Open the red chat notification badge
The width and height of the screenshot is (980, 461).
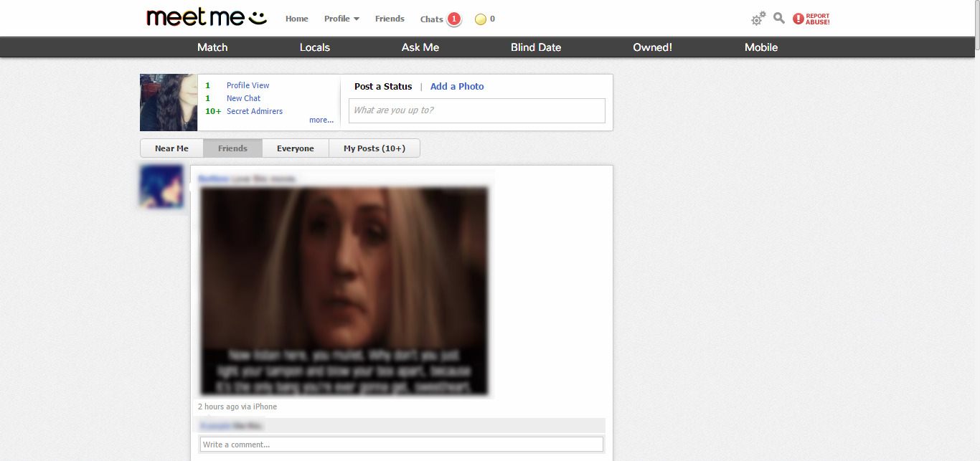pyautogui.click(x=453, y=19)
